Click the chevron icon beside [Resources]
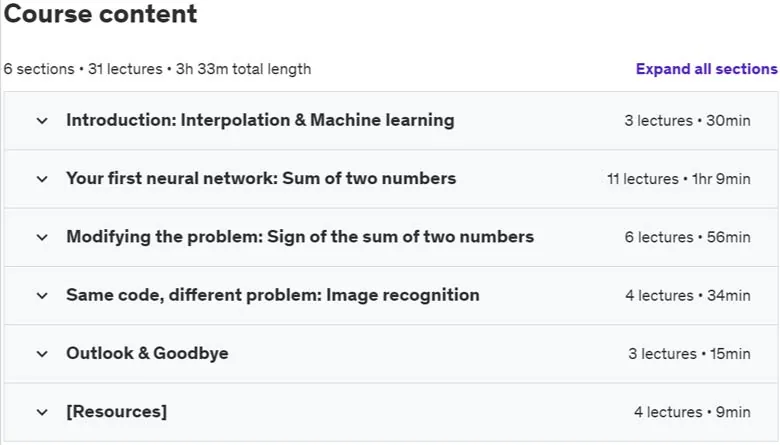This screenshot has height=445, width=780. coord(42,412)
